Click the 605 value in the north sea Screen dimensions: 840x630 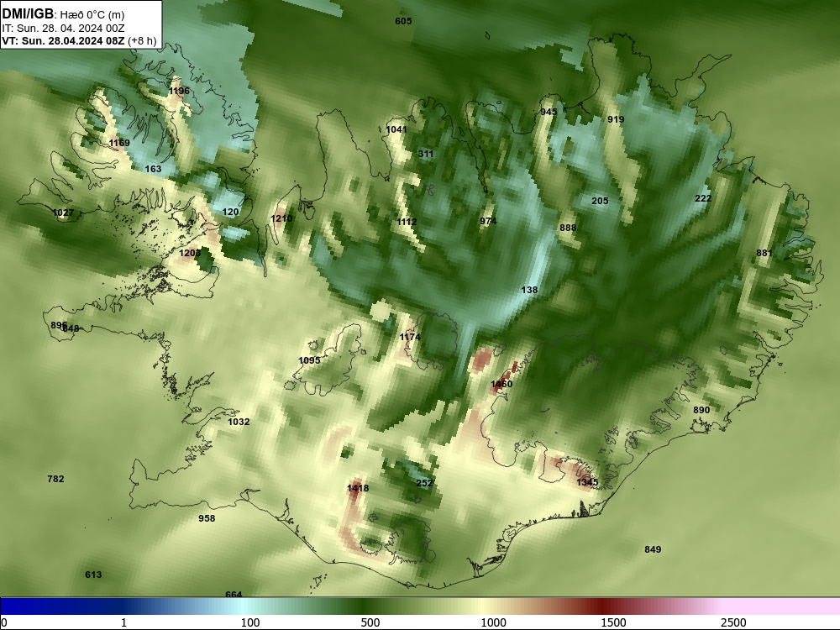point(403,21)
